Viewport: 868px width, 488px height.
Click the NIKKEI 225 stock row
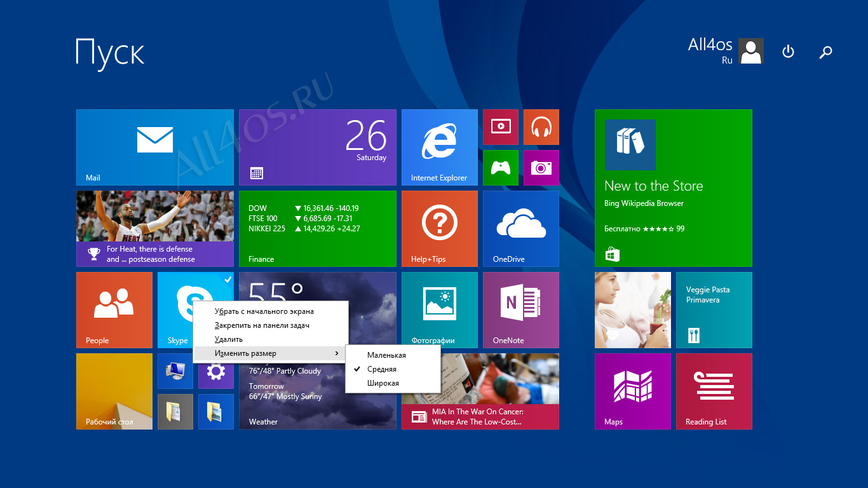point(304,229)
